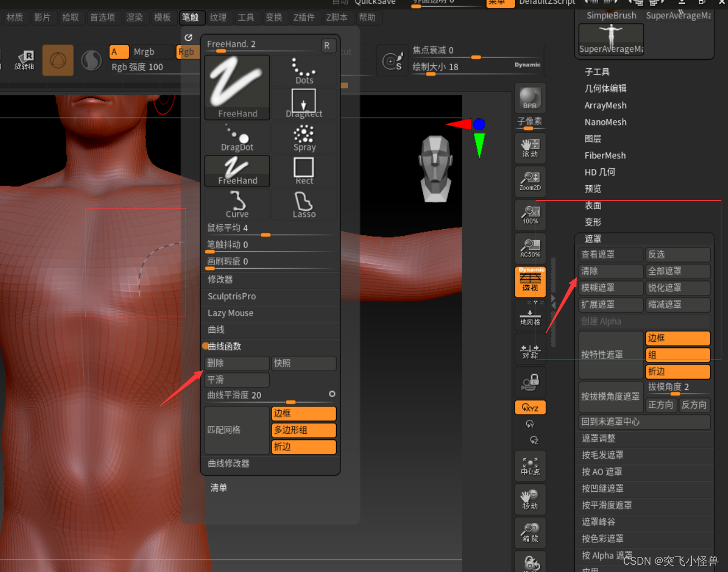
Task: Activate the 滚动 scroll hand icon
Action: (x=530, y=148)
